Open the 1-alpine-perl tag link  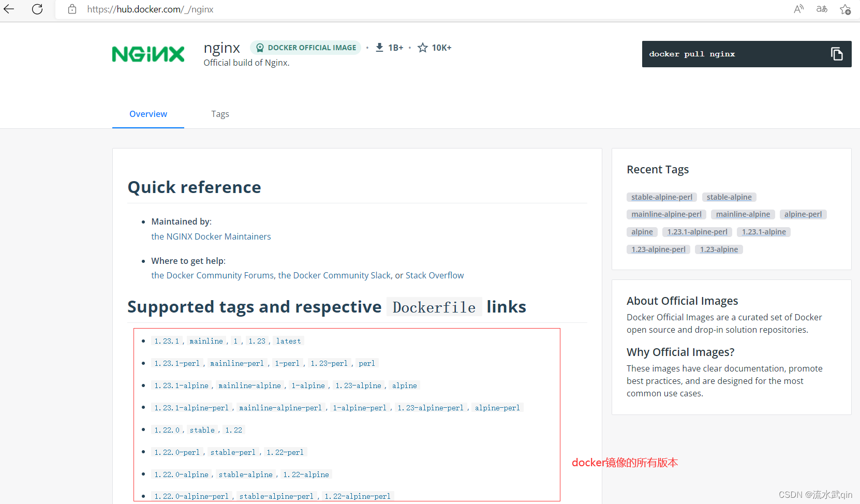pyautogui.click(x=360, y=408)
